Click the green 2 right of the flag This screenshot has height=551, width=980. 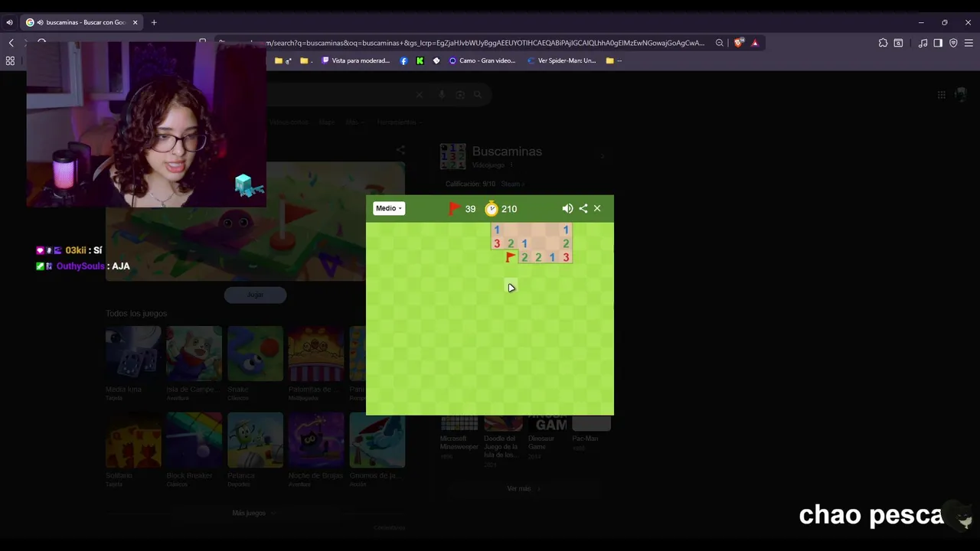[524, 257]
